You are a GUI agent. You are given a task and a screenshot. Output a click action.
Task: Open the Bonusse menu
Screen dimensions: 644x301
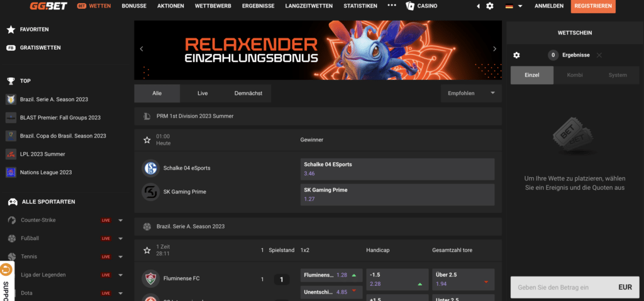point(134,6)
